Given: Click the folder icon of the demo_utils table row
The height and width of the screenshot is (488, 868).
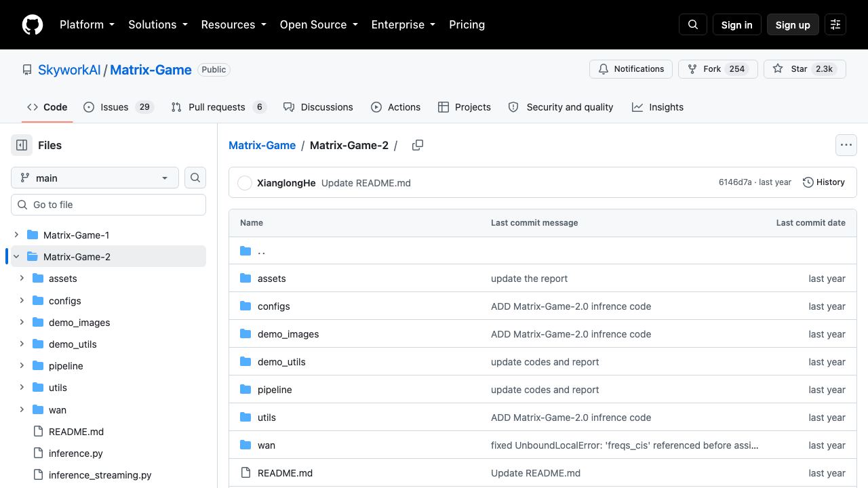Looking at the screenshot, I should pyautogui.click(x=245, y=362).
